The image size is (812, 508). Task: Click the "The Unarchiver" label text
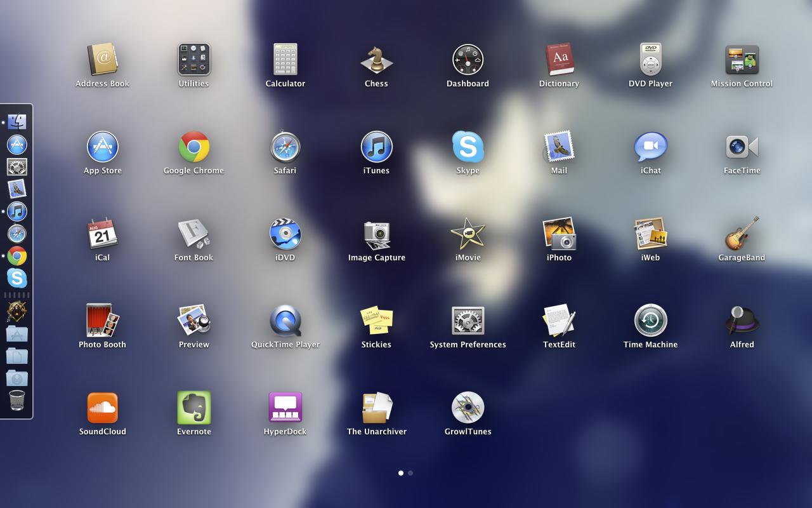click(x=376, y=432)
